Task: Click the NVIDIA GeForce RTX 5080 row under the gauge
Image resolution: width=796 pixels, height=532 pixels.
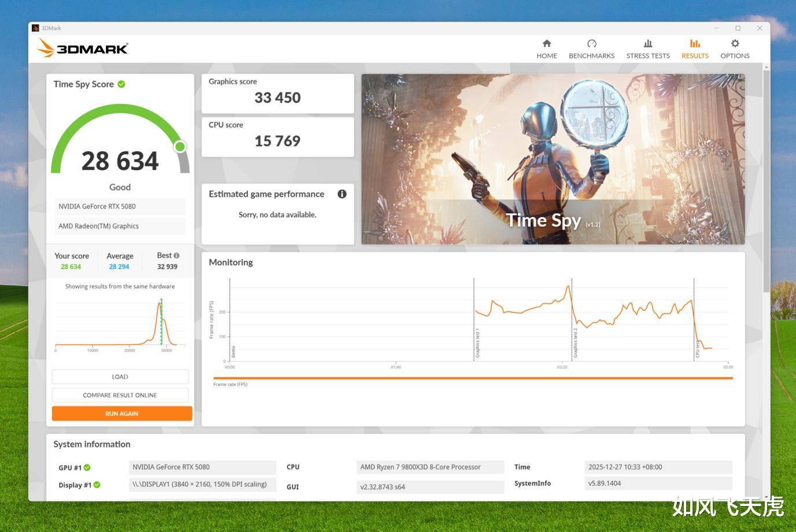Action: click(120, 206)
